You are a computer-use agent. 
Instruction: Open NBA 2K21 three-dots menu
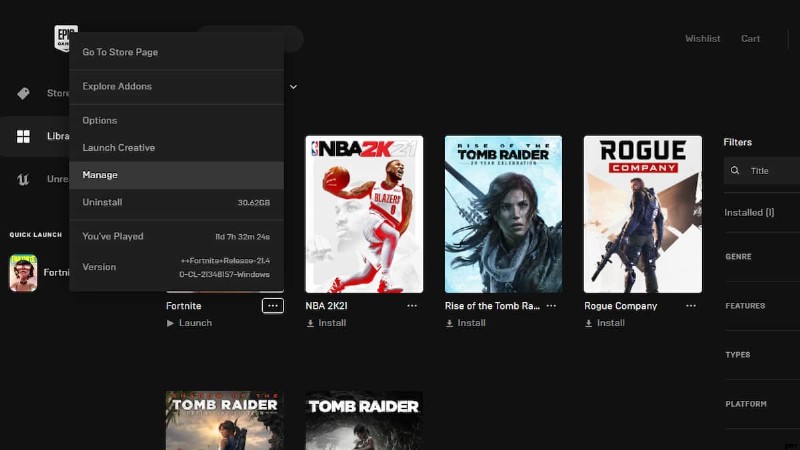[x=412, y=306]
